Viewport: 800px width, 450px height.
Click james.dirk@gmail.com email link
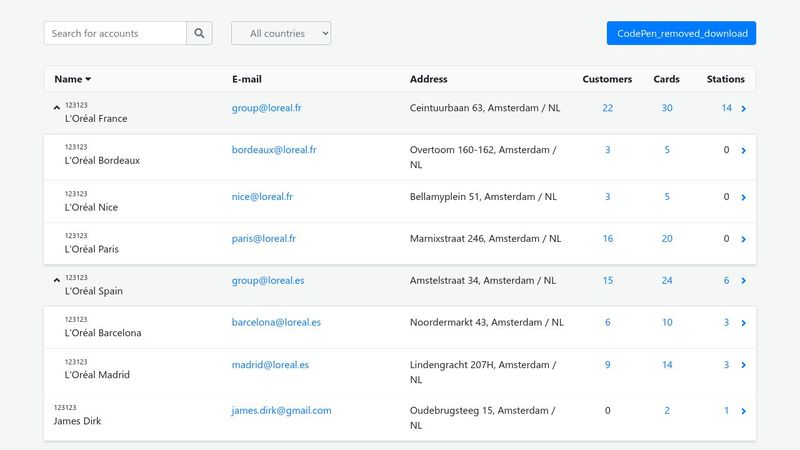click(x=281, y=410)
